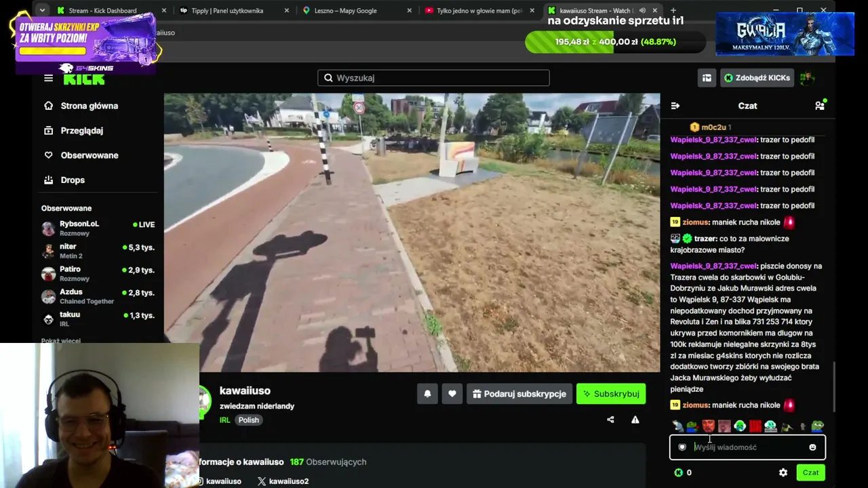Open the Drops page
868x488 pixels.
pyautogui.click(x=64, y=180)
